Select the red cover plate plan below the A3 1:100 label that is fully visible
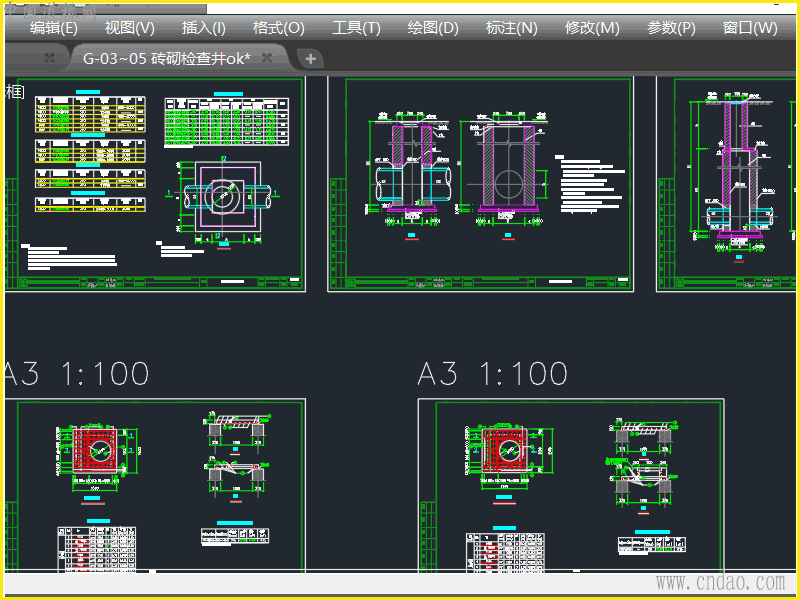Screen dimensions: 800x600 point(511,457)
